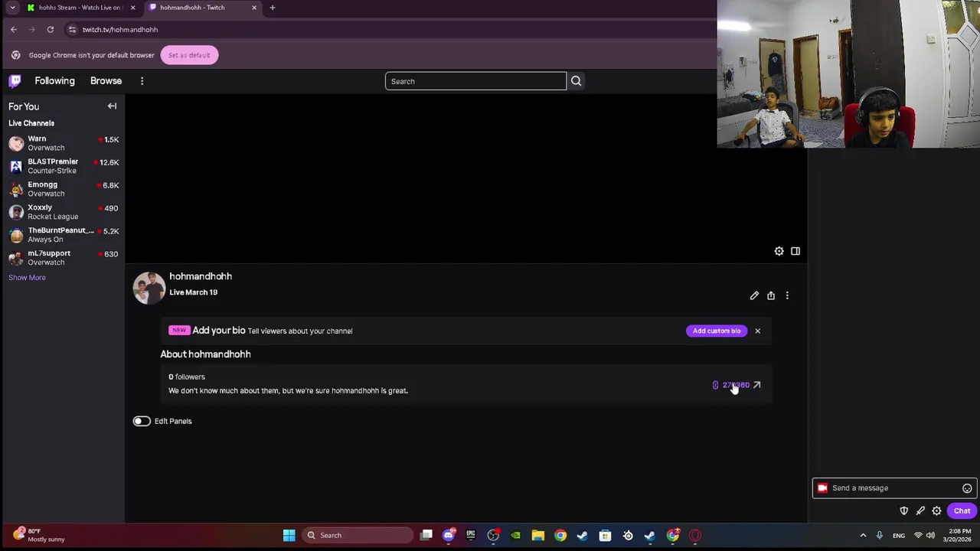Click the red camera icon in chat input
The width and height of the screenshot is (980, 551).
coord(822,488)
